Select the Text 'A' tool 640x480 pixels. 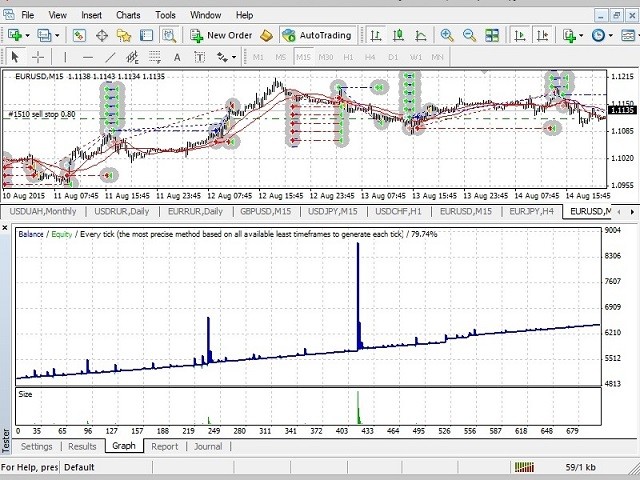pos(177,57)
